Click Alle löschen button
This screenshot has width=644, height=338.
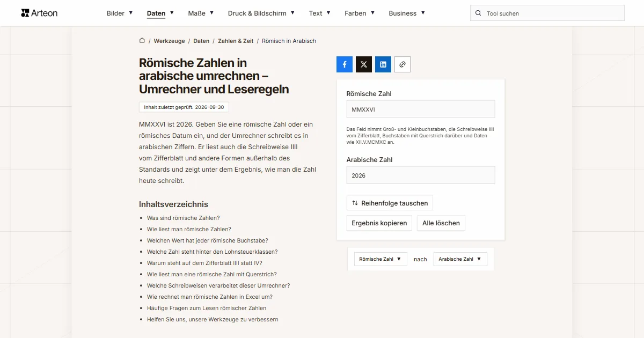441,223
